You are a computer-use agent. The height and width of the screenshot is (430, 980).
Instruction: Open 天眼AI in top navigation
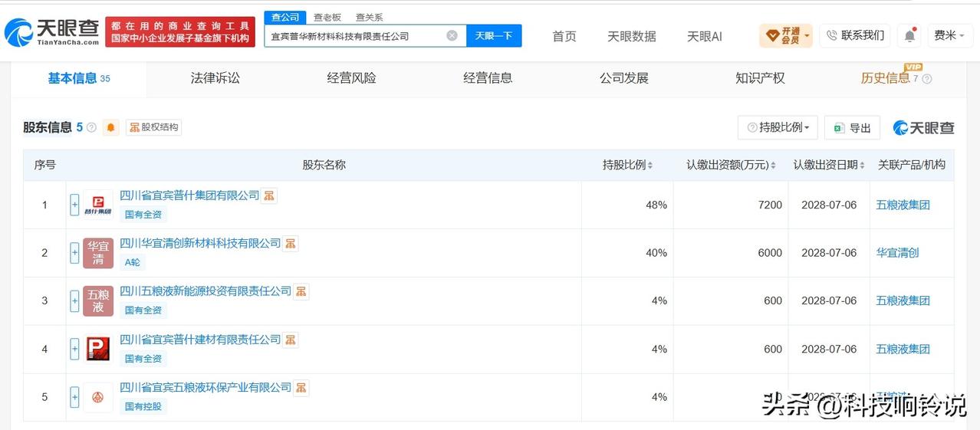pyautogui.click(x=705, y=36)
